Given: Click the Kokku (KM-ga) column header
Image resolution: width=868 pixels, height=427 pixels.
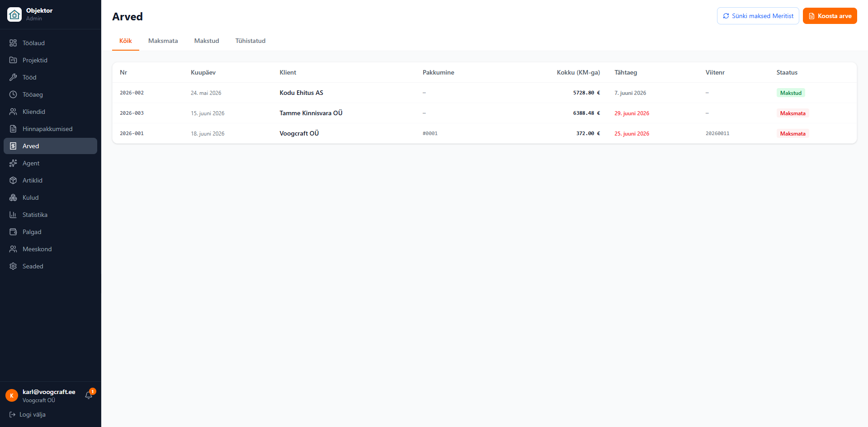Looking at the screenshot, I should [x=578, y=72].
